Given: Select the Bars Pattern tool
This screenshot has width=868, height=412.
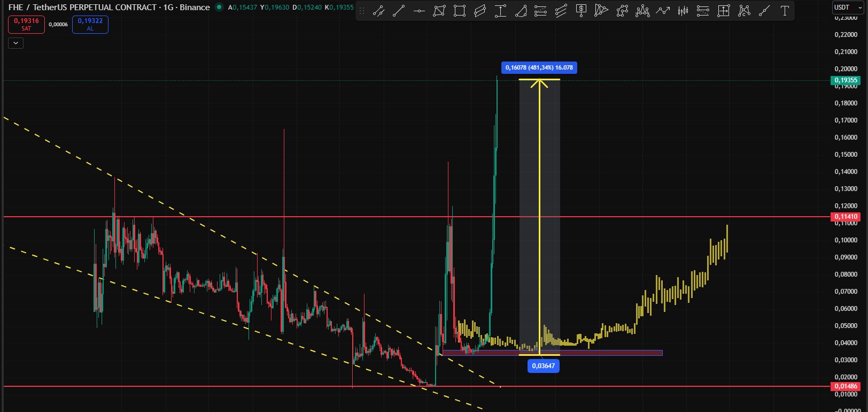Looking at the screenshot, I should point(683,11).
